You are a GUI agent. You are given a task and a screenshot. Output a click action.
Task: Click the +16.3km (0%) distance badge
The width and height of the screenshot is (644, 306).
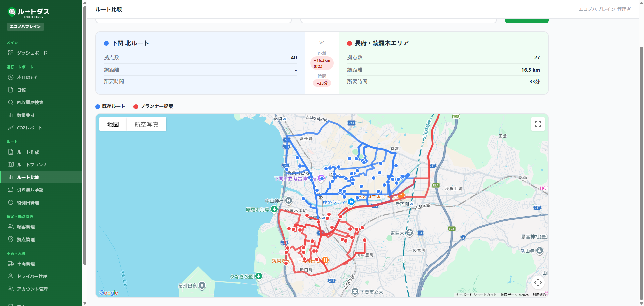[x=322, y=63]
